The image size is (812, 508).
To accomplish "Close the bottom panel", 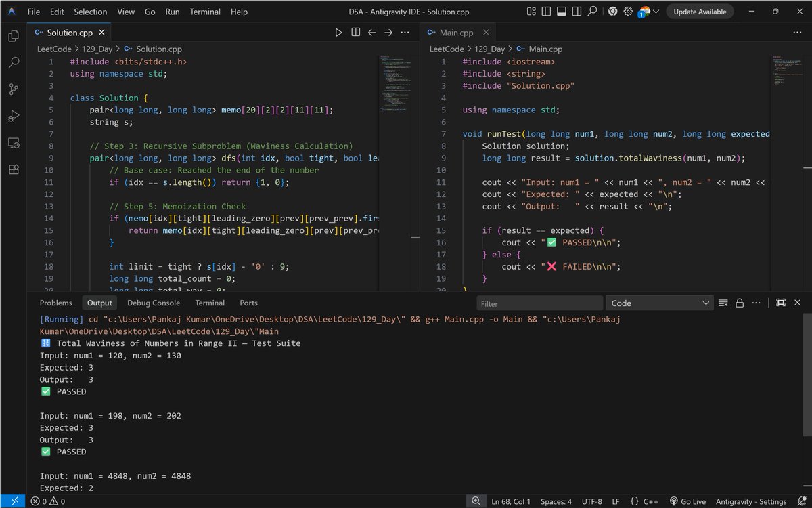I will click(x=797, y=303).
